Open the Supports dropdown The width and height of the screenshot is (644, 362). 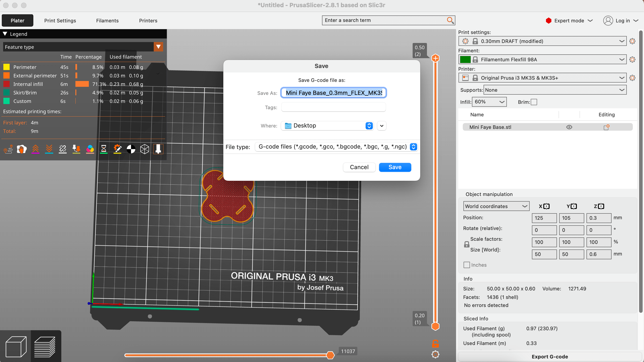coord(555,90)
